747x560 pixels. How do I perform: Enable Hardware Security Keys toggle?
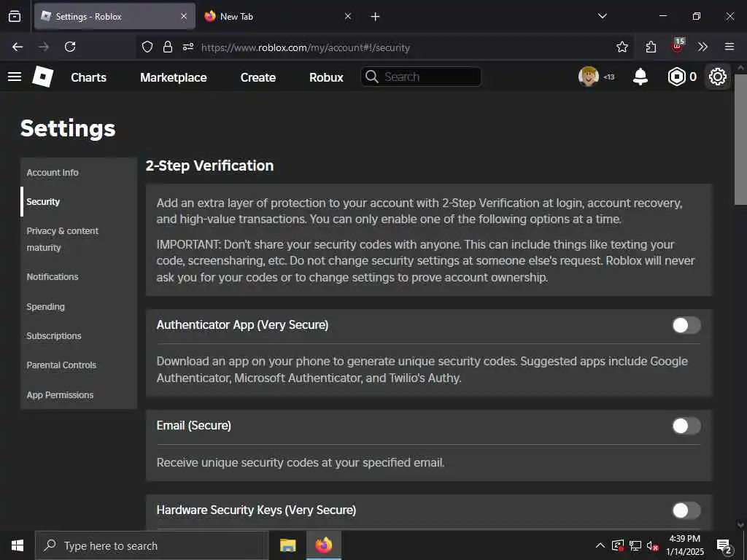click(686, 510)
